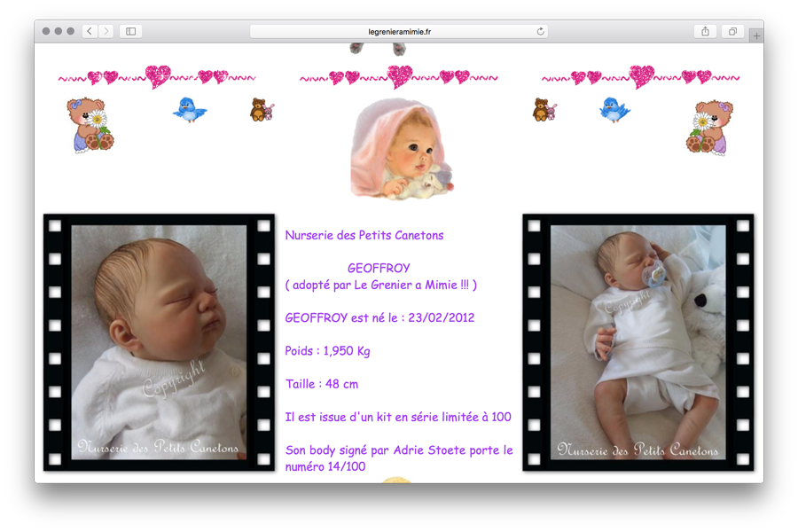Click the right blue bird image
The height and width of the screenshot is (532, 798).
click(614, 109)
